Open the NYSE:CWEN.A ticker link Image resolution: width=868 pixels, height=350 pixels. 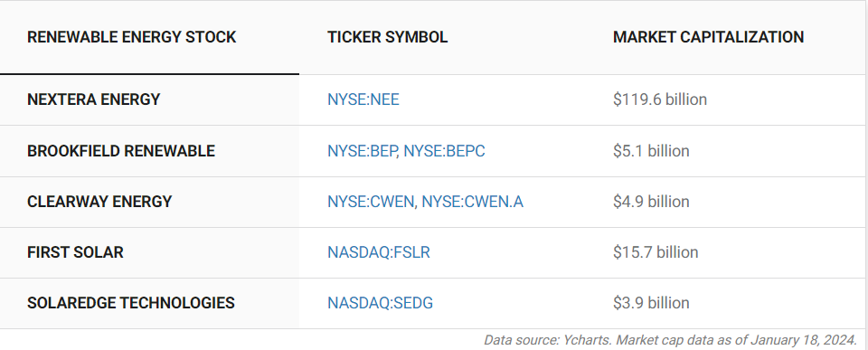click(472, 202)
